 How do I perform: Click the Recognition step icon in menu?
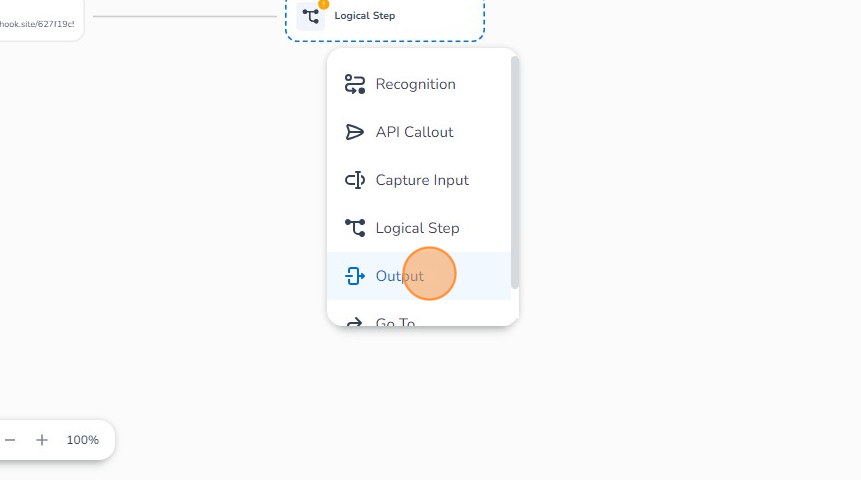click(x=354, y=85)
